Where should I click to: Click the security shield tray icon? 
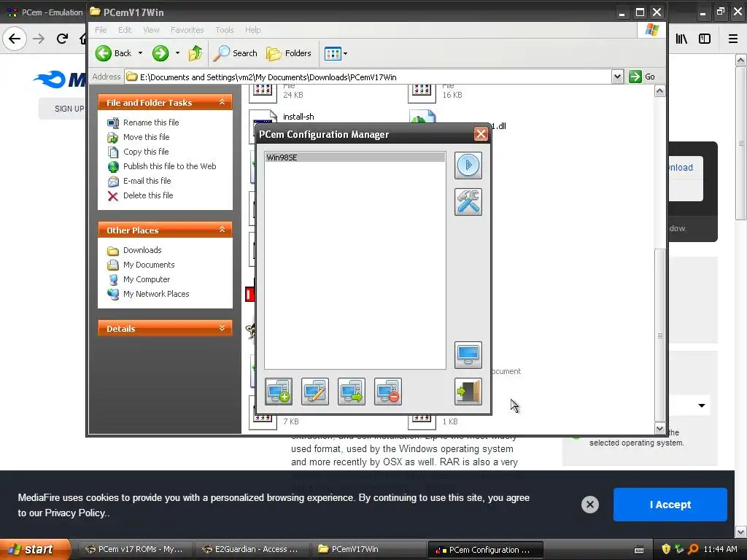[666, 549]
